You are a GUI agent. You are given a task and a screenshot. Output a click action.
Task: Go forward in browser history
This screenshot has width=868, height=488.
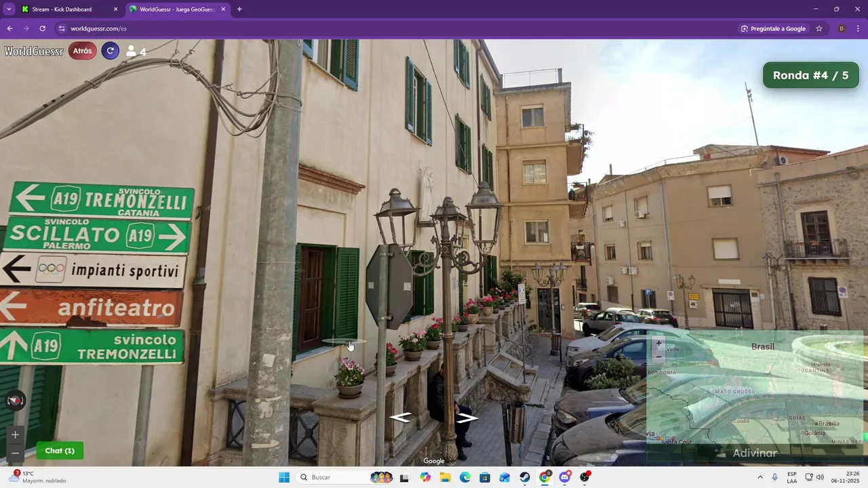[26, 28]
